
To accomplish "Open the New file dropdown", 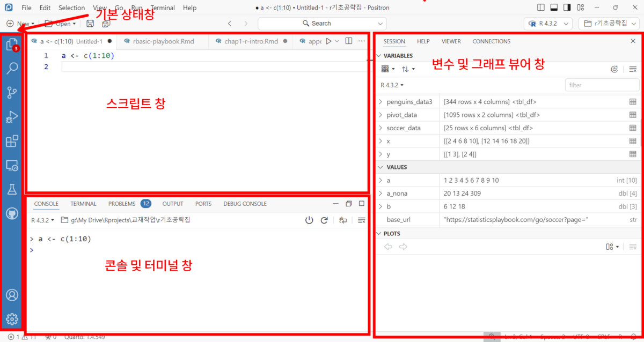I will click(x=20, y=24).
